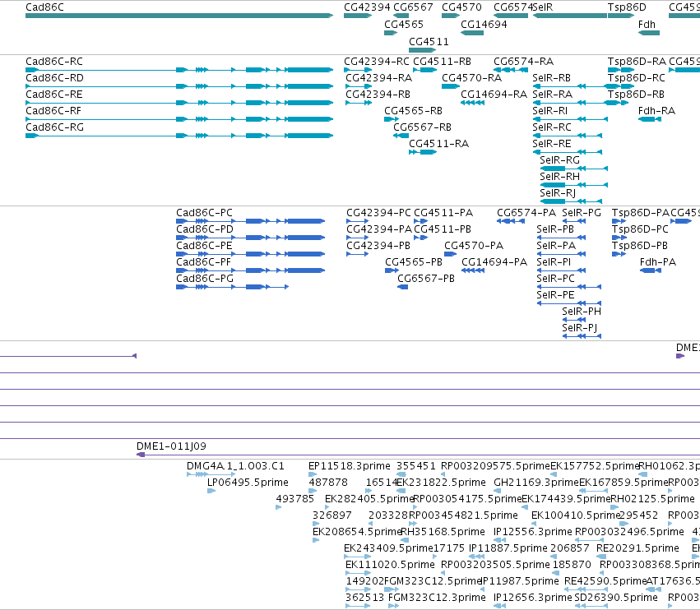Select the CG42394-RC transcript
700x610 pixels.
(358, 70)
